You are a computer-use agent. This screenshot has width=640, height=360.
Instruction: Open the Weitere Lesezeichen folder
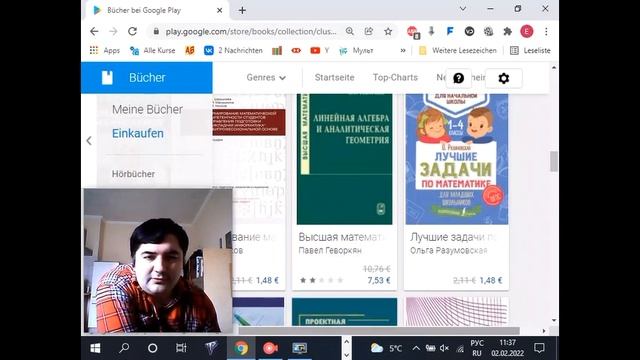pos(458,51)
